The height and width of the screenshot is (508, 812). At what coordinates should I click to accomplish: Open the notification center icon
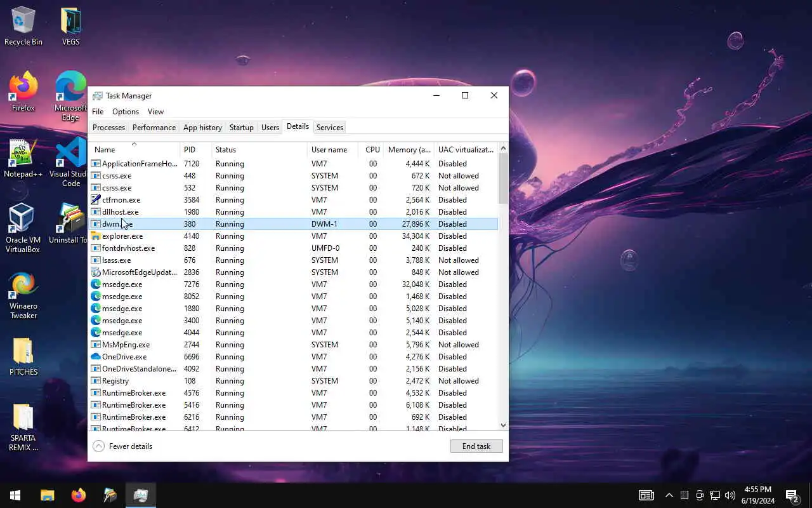792,495
